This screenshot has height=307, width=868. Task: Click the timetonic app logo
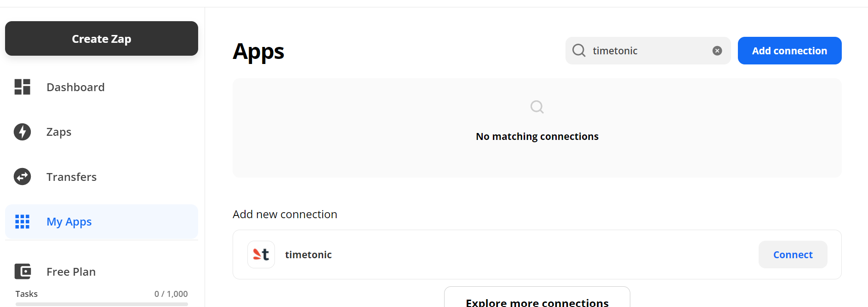tap(261, 255)
